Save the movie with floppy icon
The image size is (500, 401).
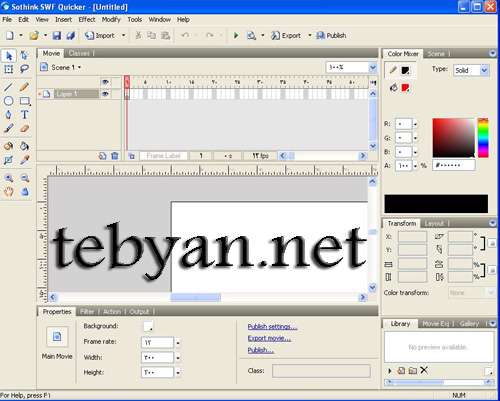tap(57, 35)
